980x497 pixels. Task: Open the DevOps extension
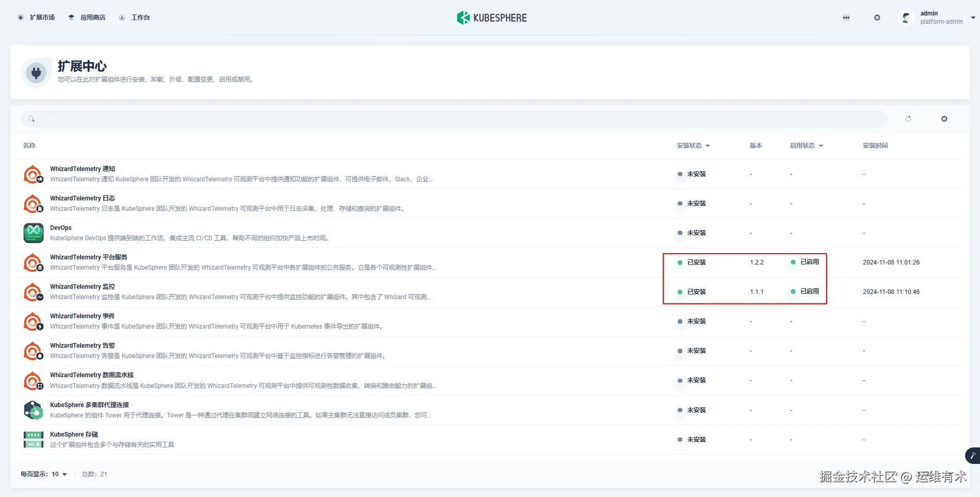61,228
